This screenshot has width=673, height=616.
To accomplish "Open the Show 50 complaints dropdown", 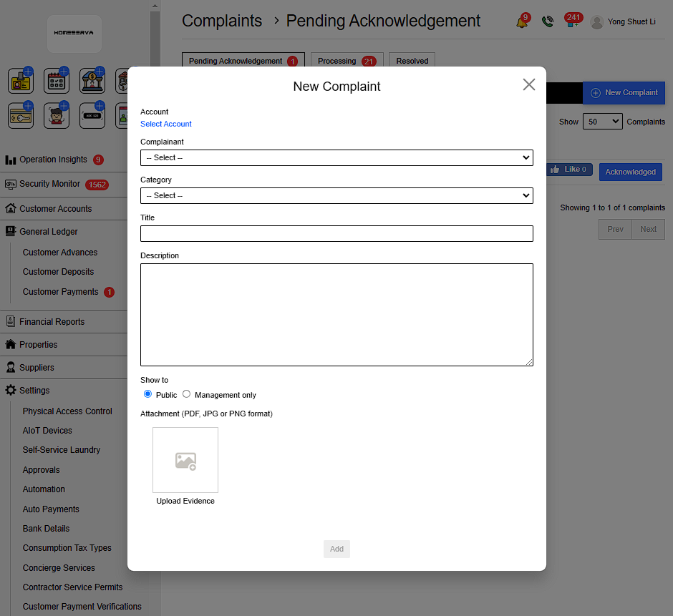I will point(602,122).
